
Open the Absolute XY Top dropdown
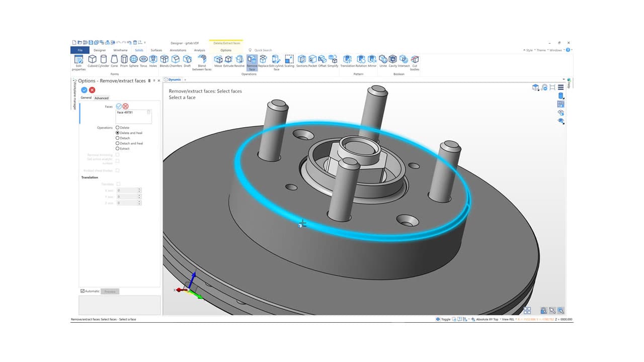500,319
